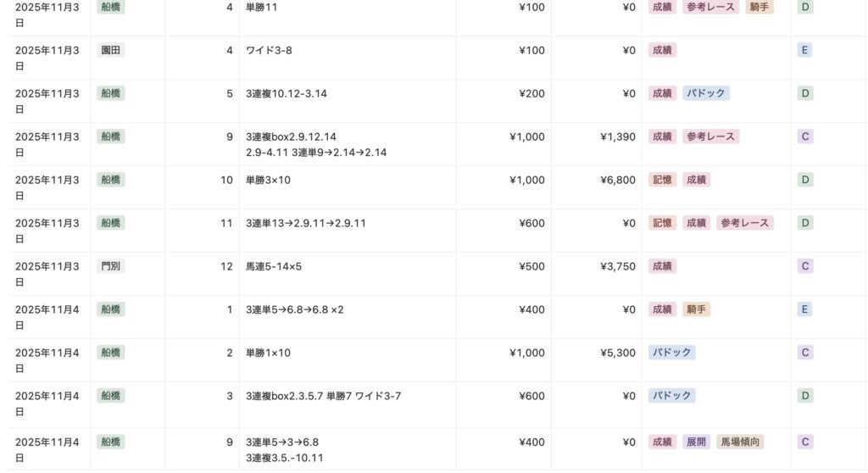Image resolution: width=868 pixels, height=473 pixels.
Task: Click the 3連単13→2.9.11→2.9.11 cell
Action: pos(305,223)
